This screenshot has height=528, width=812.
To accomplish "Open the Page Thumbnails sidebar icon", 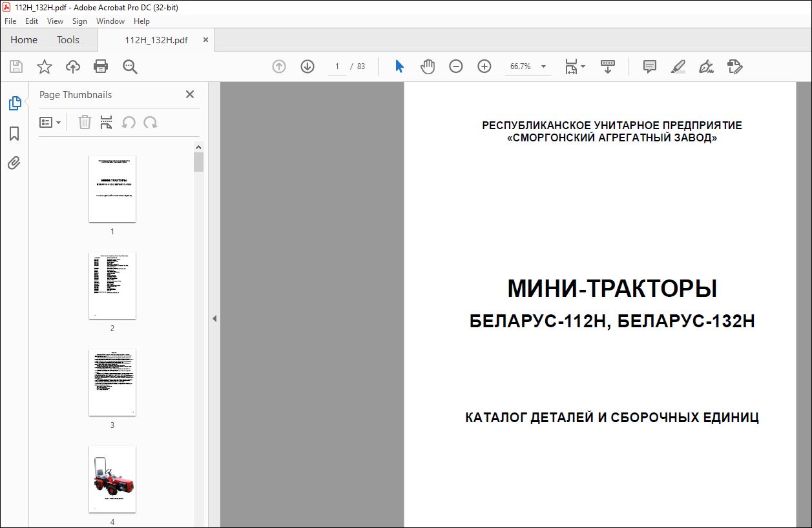I will pyautogui.click(x=14, y=103).
